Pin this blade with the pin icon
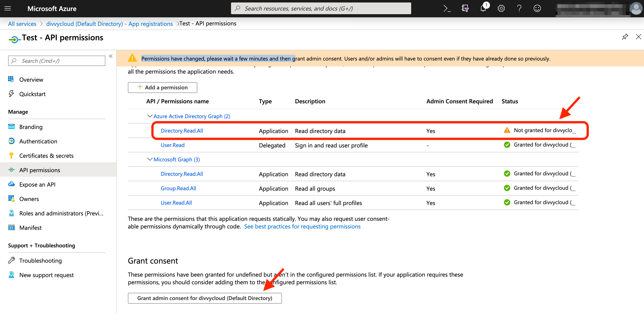644x314 pixels. click(625, 37)
